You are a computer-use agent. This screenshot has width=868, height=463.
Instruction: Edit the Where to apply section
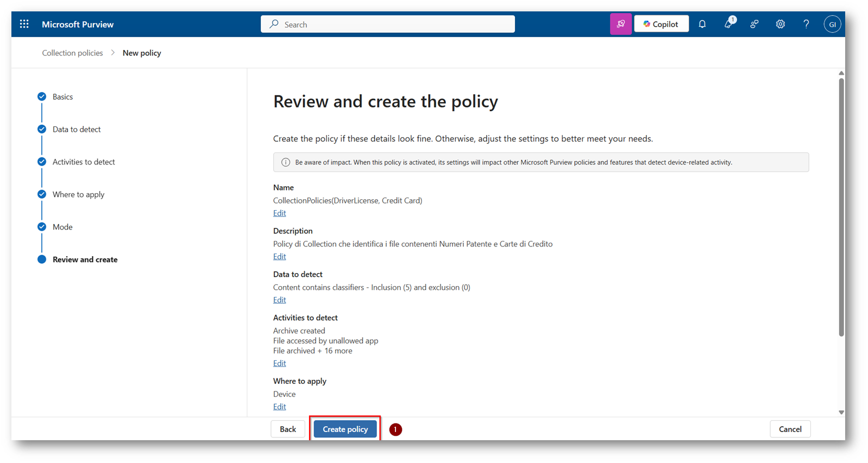coord(279,407)
